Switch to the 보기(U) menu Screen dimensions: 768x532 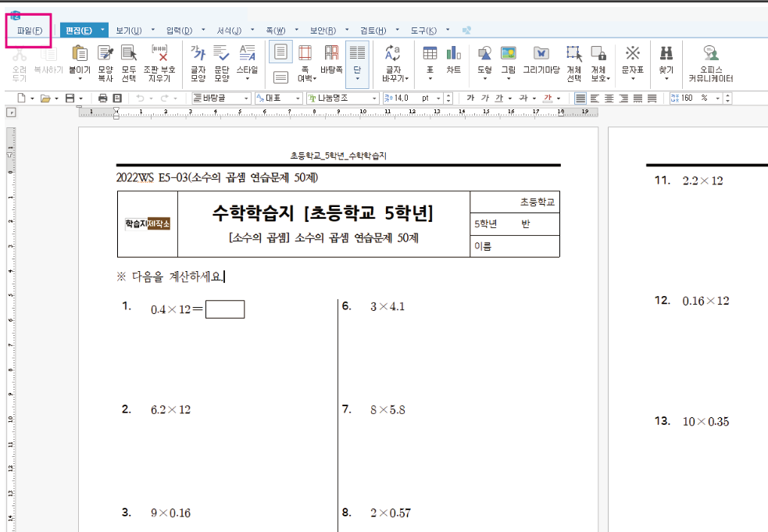pos(129,30)
